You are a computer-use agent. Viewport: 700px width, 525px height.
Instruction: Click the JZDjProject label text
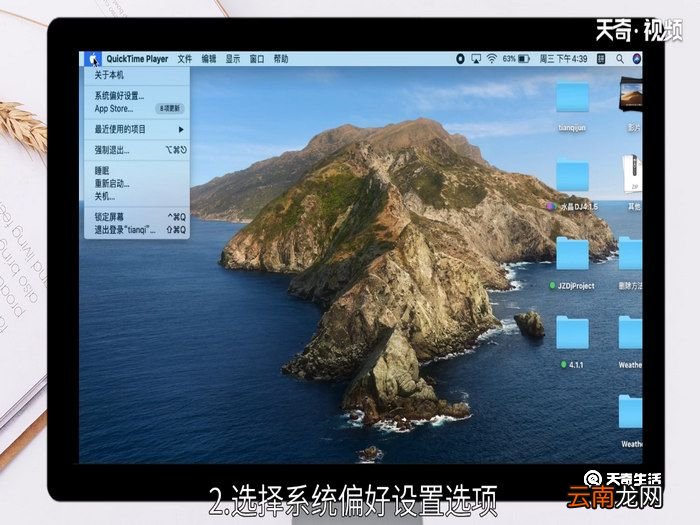click(x=576, y=286)
